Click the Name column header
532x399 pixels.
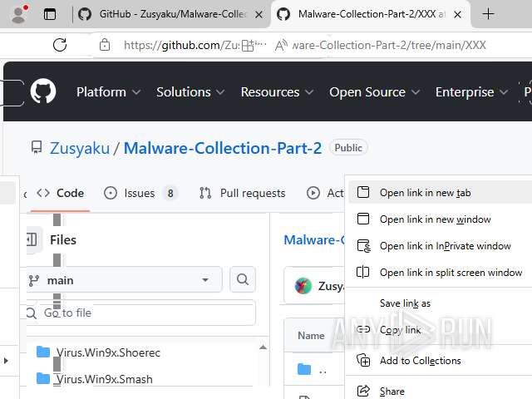(x=311, y=336)
